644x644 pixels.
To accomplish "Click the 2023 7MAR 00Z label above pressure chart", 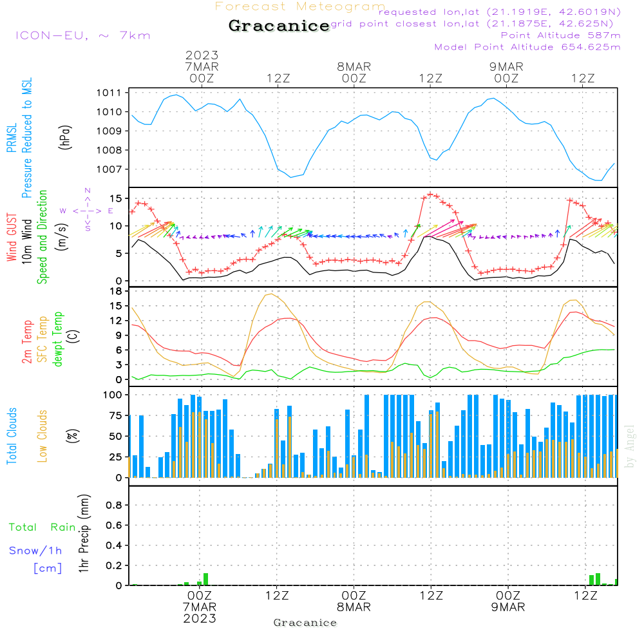I will (x=202, y=66).
